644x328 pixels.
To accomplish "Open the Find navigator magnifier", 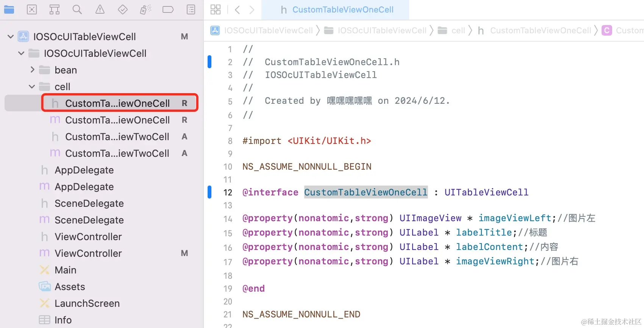I will tap(77, 9).
